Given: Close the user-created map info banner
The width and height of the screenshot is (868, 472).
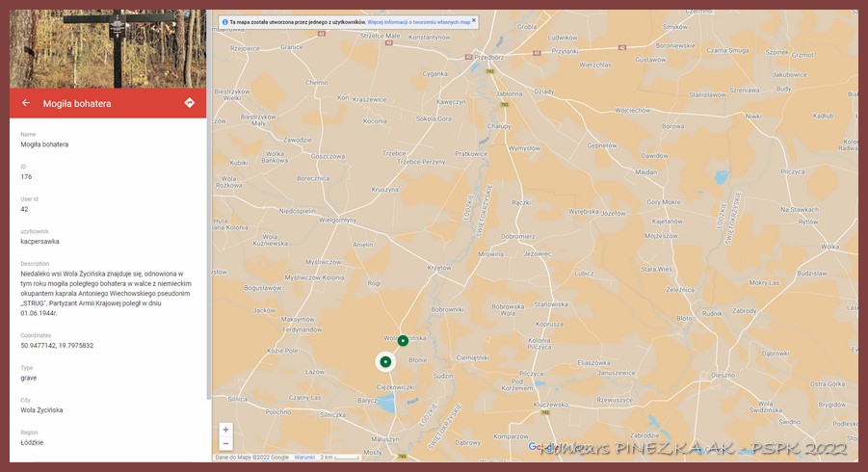Looking at the screenshot, I should click(473, 20).
